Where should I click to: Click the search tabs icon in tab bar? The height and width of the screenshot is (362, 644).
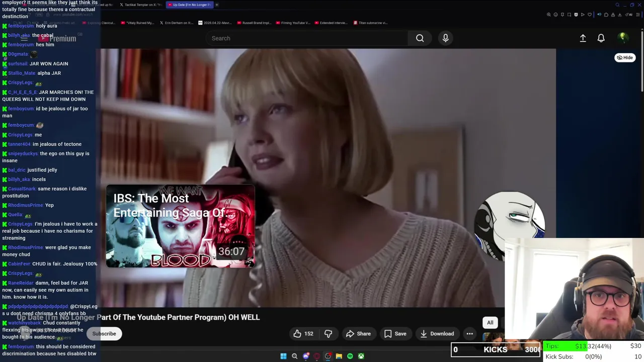coord(617,5)
